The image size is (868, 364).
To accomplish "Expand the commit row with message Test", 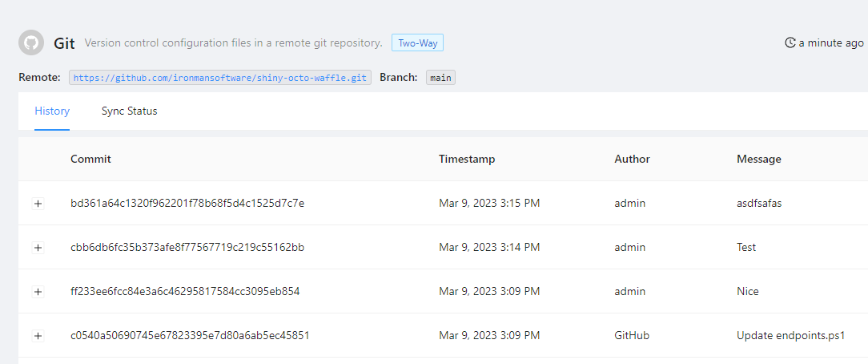I will coord(38,248).
